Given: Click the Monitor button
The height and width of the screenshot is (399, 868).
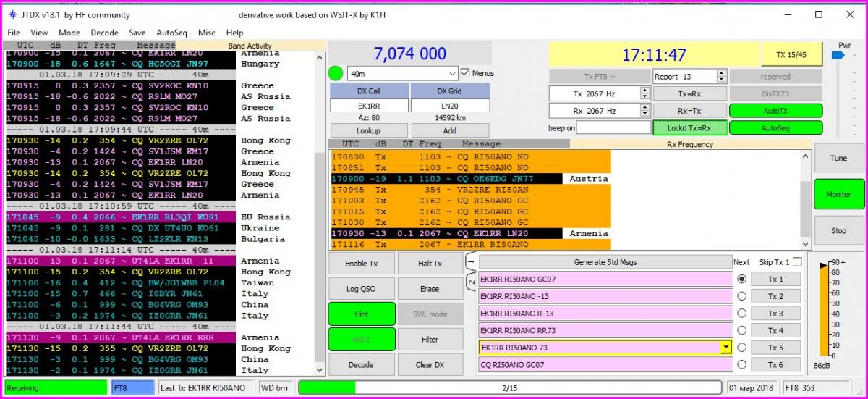Looking at the screenshot, I should pyautogui.click(x=838, y=194).
